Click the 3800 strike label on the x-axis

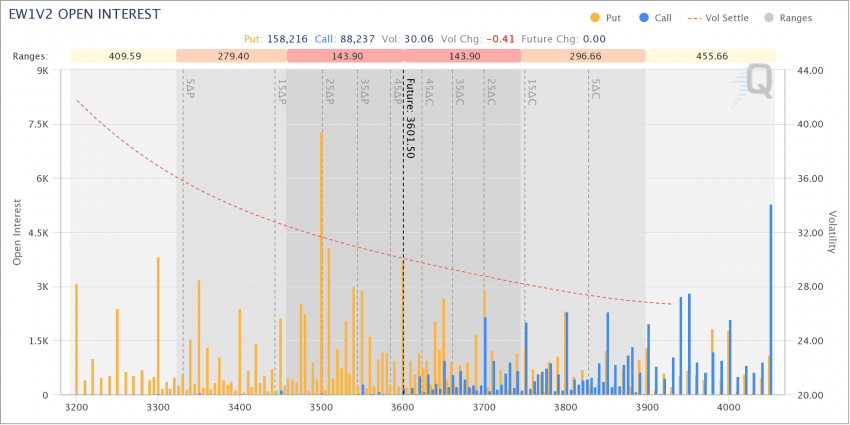point(566,408)
